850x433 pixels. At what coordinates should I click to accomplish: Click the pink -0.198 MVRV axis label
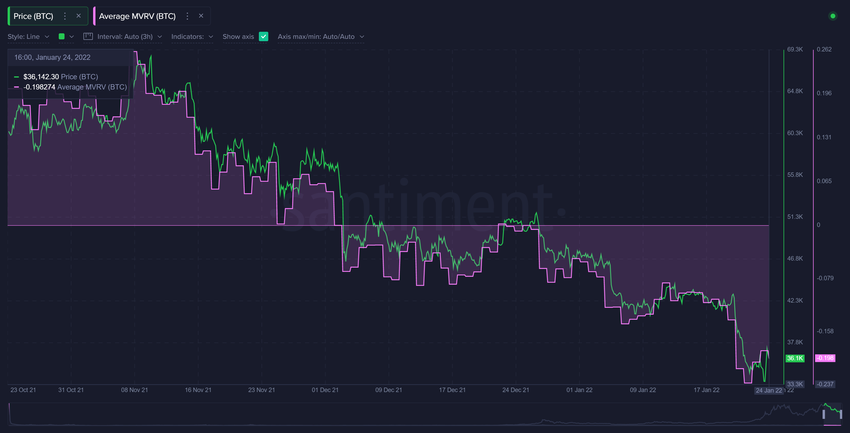[x=825, y=358]
